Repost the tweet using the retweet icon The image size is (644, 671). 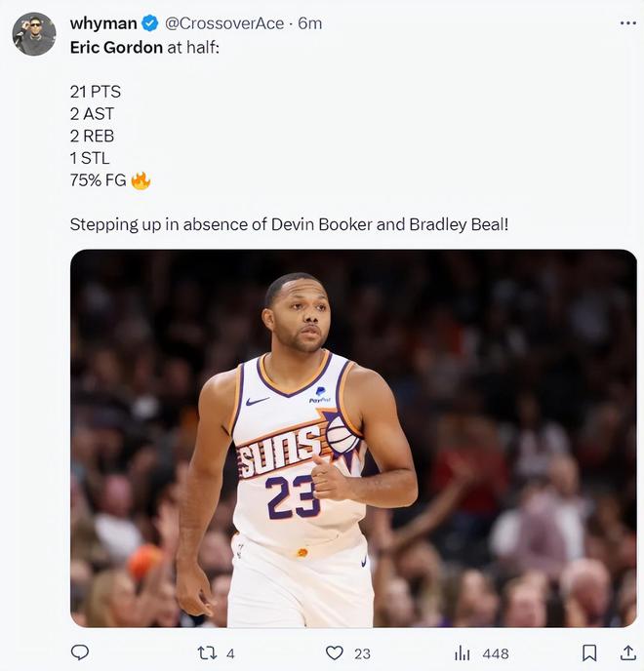coord(207,652)
